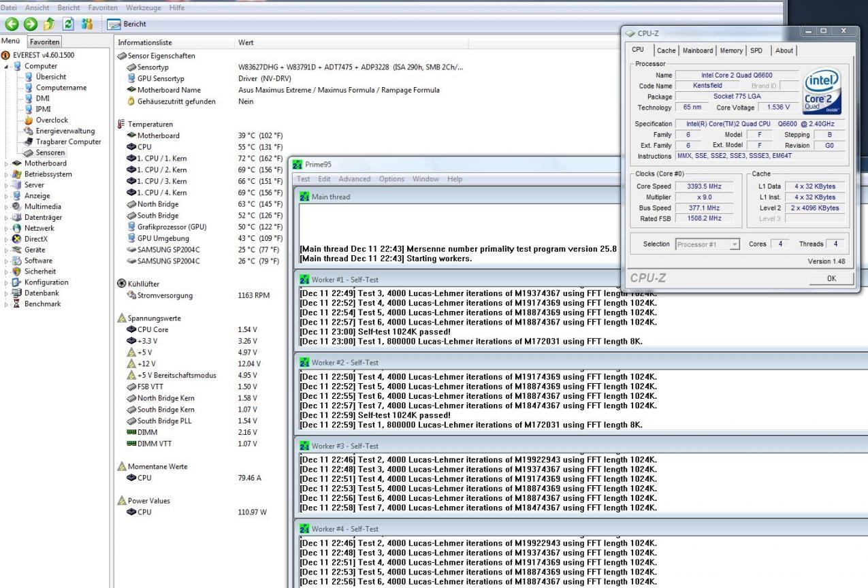This screenshot has height=588, width=868.
Task: Select Benchmark hourglass entry in sidebar
Action: pos(42,304)
